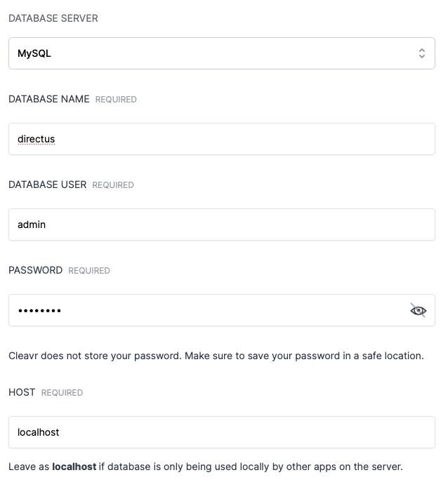Focus the Host field containing localhost

(221, 432)
